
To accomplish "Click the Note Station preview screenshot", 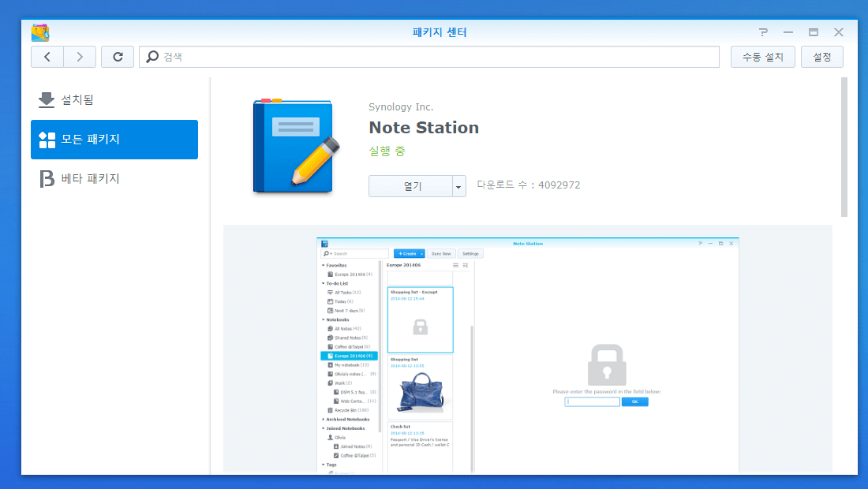I will (x=528, y=355).
